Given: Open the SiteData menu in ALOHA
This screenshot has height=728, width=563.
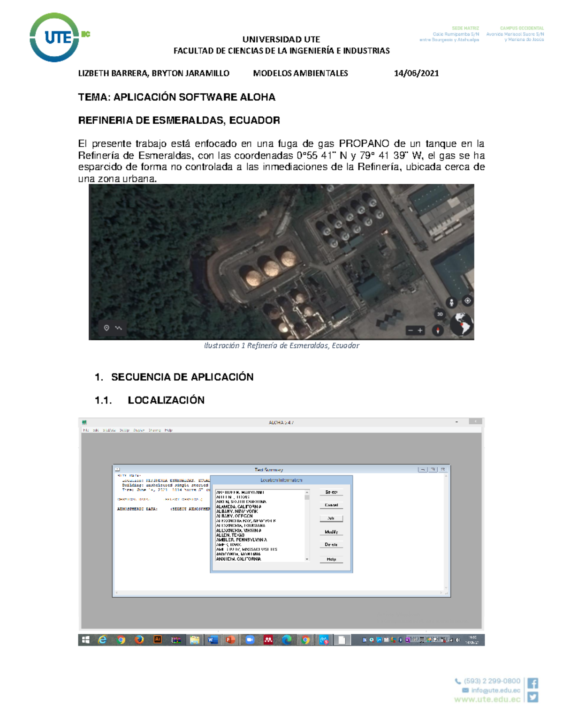Looking at the screenshot, I should (x=109, y=430).
